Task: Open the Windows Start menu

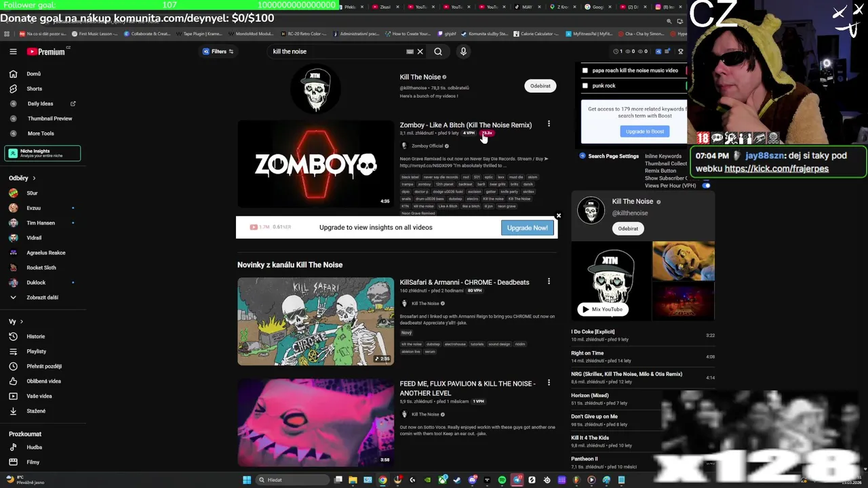Action: [247, 480]
